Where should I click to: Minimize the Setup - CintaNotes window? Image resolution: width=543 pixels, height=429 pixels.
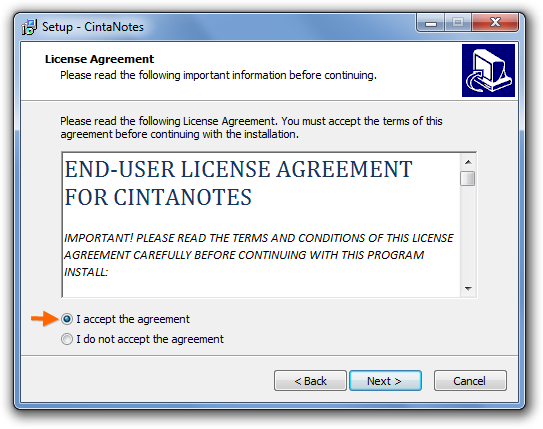pyautogui.click(x=430, y=23)
